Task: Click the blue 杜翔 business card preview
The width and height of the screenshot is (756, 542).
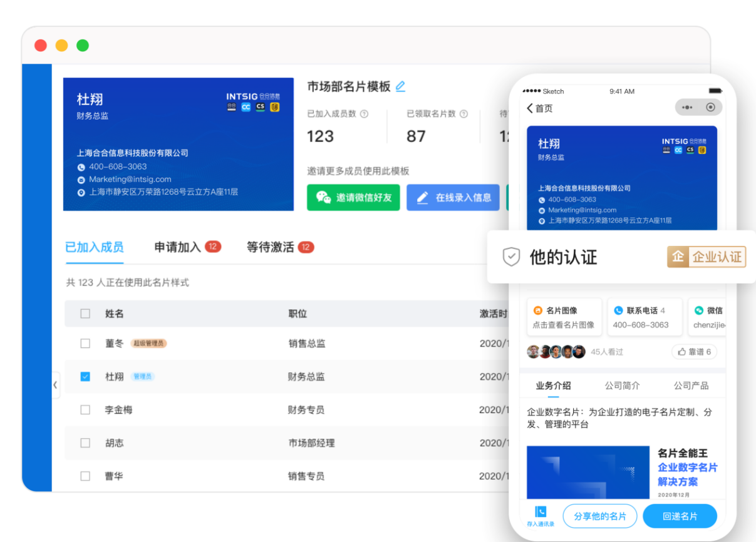Action: [x=179, y=144]
